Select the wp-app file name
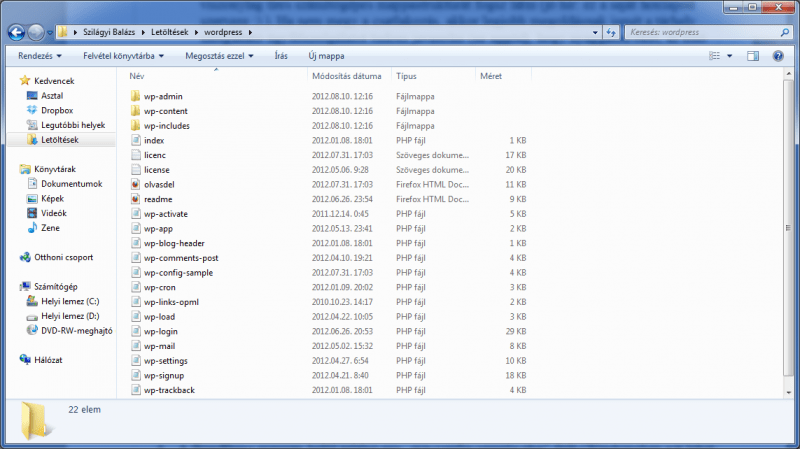The height and width of the screenshot is (449, 800). [x=158, y=229]
